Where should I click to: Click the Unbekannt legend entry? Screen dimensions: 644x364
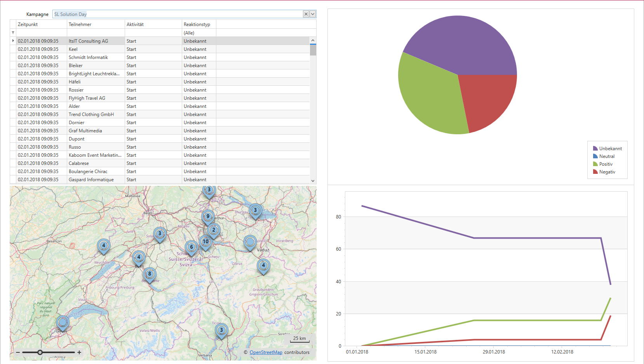[x=607, y=149]
